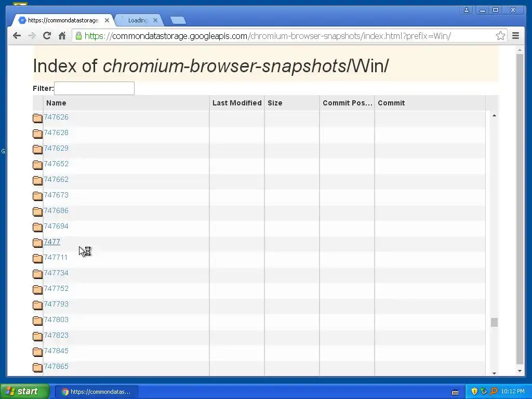
Task: Sort by the Last Modified column header
Action: click(x=237, y=103)
